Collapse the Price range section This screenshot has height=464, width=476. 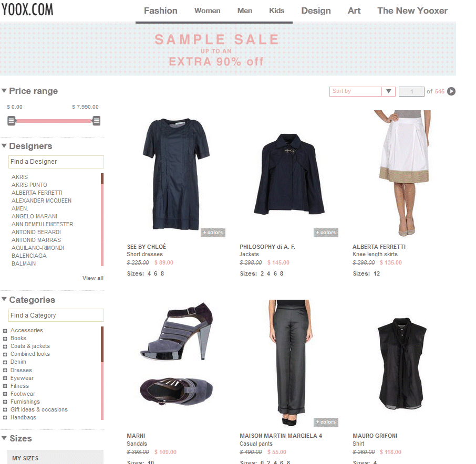point(4,91)
